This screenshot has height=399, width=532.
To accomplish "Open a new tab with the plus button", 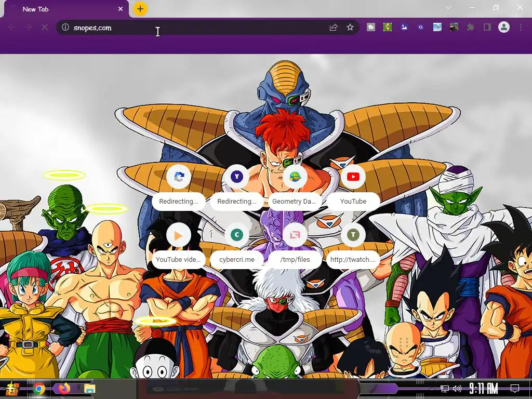I will 140,9.
